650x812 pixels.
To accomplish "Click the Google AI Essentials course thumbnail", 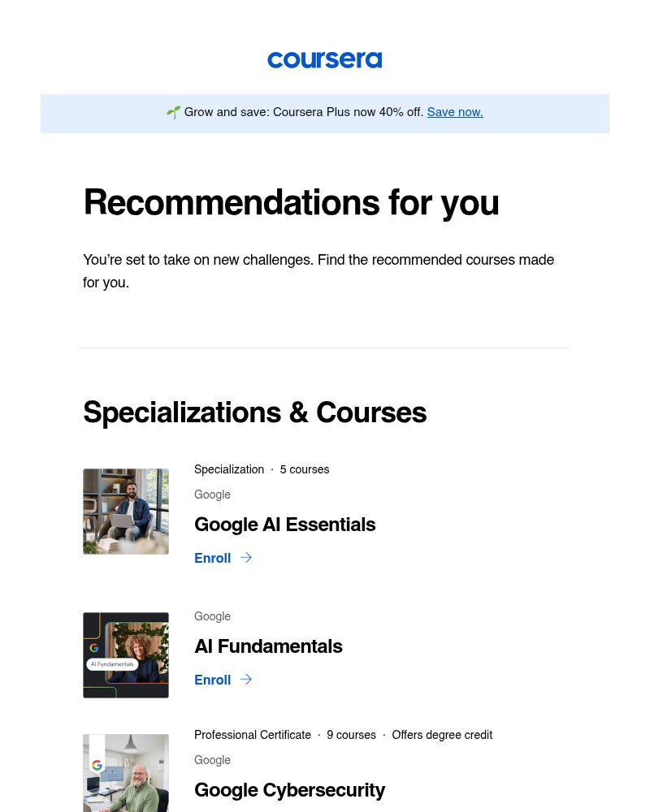I will 126,512.
